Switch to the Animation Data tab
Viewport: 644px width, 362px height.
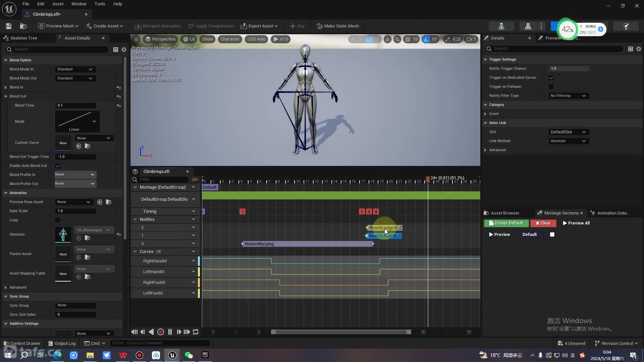[x=613, y=213]
